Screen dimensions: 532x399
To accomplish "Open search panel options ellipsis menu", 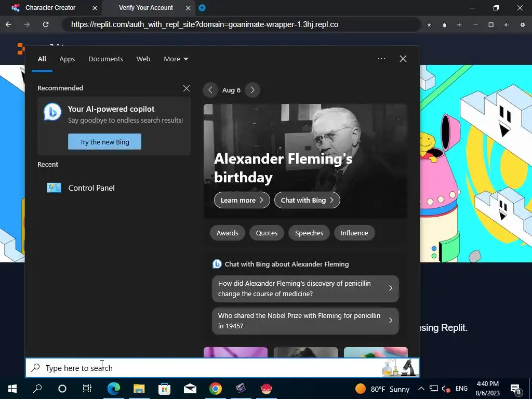I will coord(381,59).
